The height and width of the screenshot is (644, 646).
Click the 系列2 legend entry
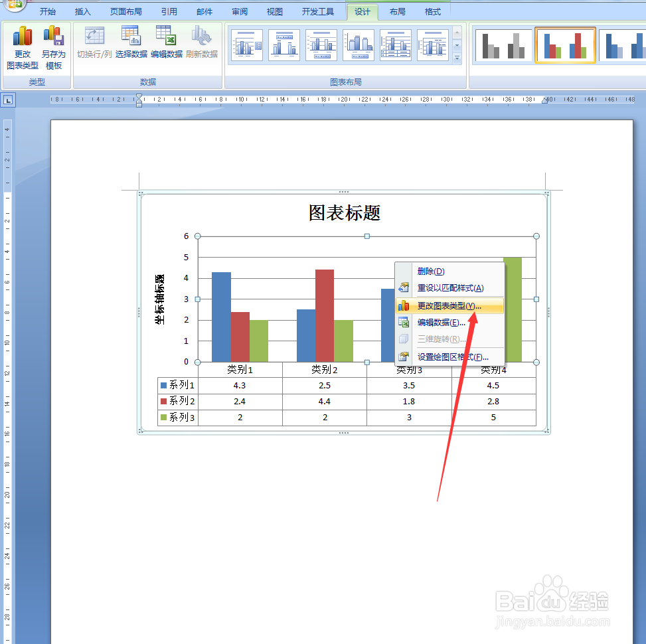[177, 401]
